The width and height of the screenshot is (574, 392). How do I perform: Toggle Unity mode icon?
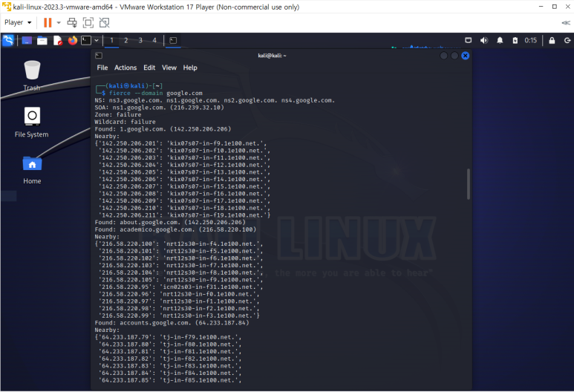pos(105,23)
